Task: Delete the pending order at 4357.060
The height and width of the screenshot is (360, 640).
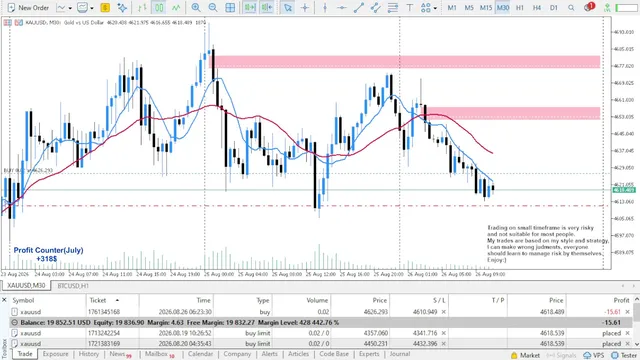Action: click(x=628, y=333)
